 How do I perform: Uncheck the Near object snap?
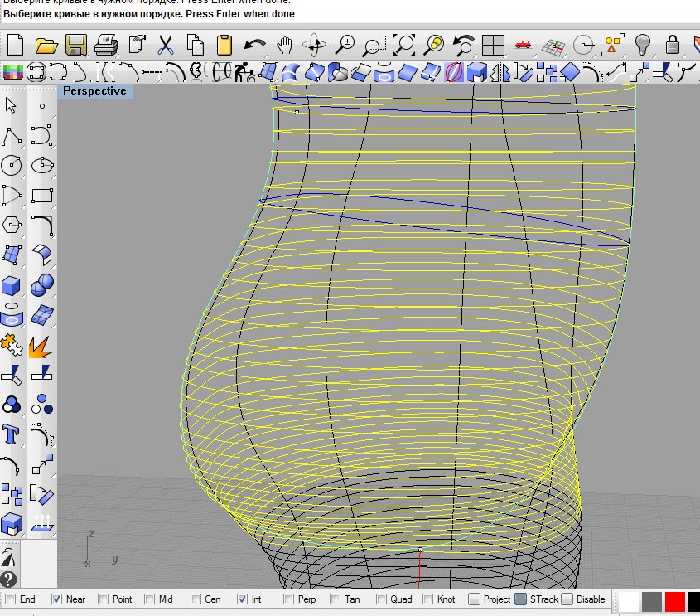click(56, 599)
